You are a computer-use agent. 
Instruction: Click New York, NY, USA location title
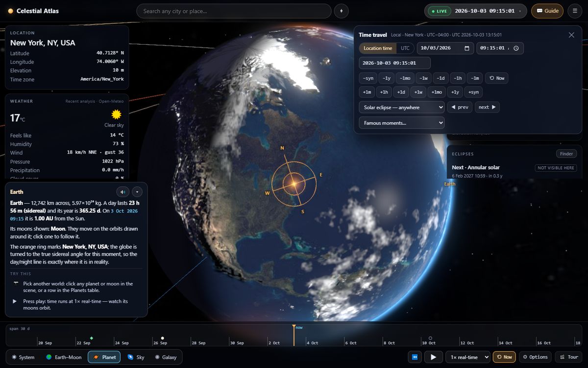click(43, 43)
